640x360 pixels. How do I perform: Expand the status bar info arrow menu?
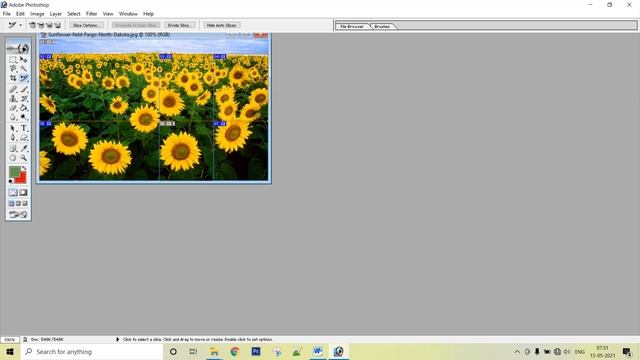(x=118, y=340)
